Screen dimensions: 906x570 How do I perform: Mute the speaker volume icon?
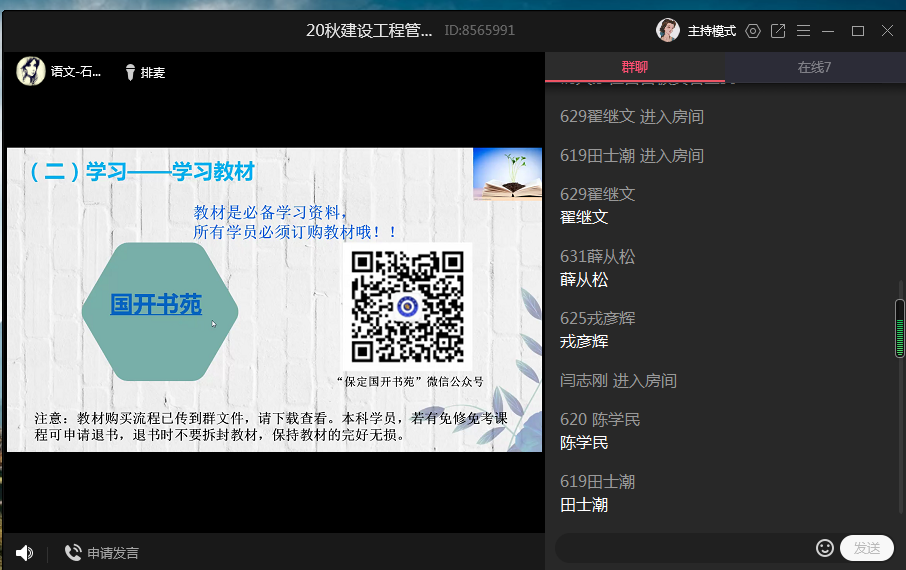[24, 553]
